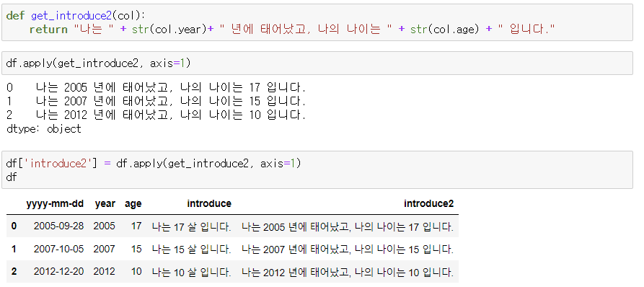644x287 pixels.
Task: Click the age column header
Action: (x=133, y=204)
